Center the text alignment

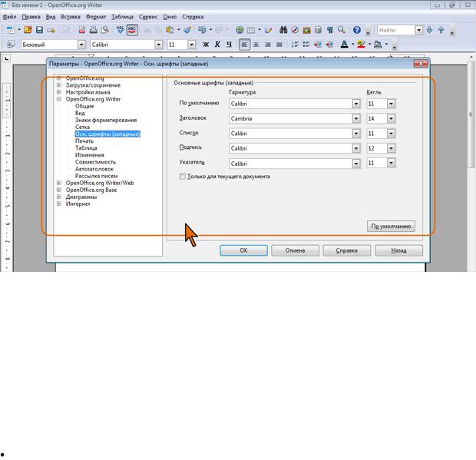pos(256,45)
